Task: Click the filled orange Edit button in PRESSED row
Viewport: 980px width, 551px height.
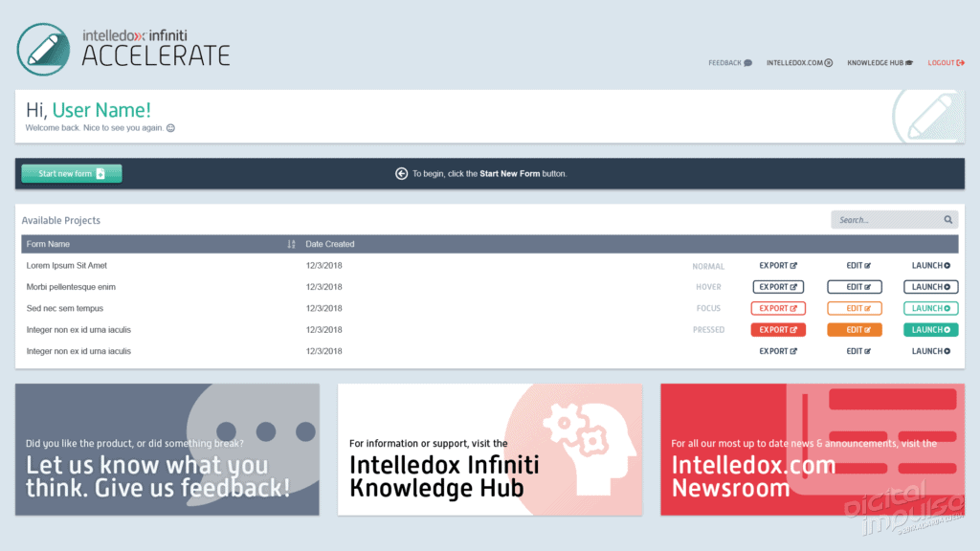Action: pyautogui.click(x=855, y=330)
